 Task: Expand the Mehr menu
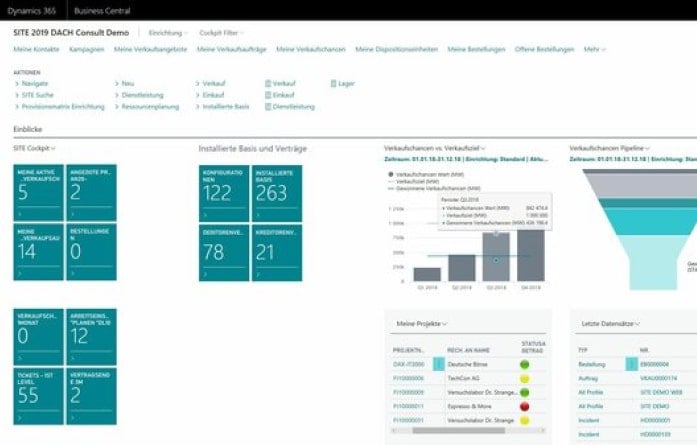pos(594,49)
